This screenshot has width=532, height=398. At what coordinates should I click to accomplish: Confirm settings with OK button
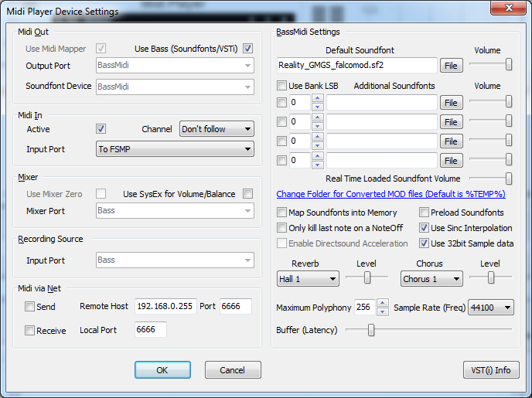tap(162, 370)
